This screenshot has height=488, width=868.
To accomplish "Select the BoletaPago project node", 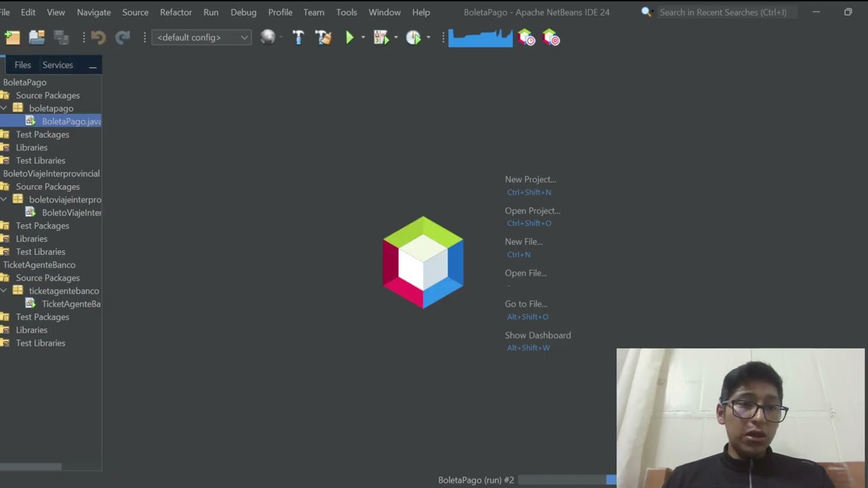I will point(24,82).
